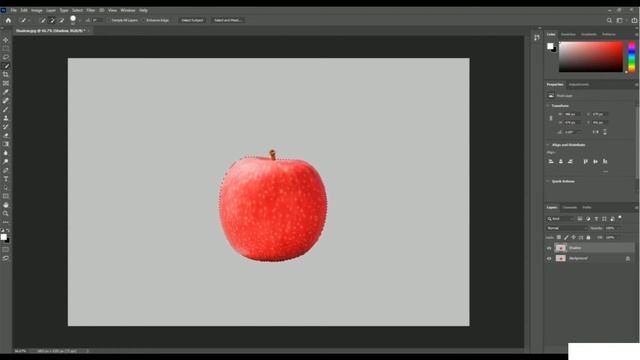The image size is (640, 360).
Task: Pick a color in the red color field
Action: 591,57
